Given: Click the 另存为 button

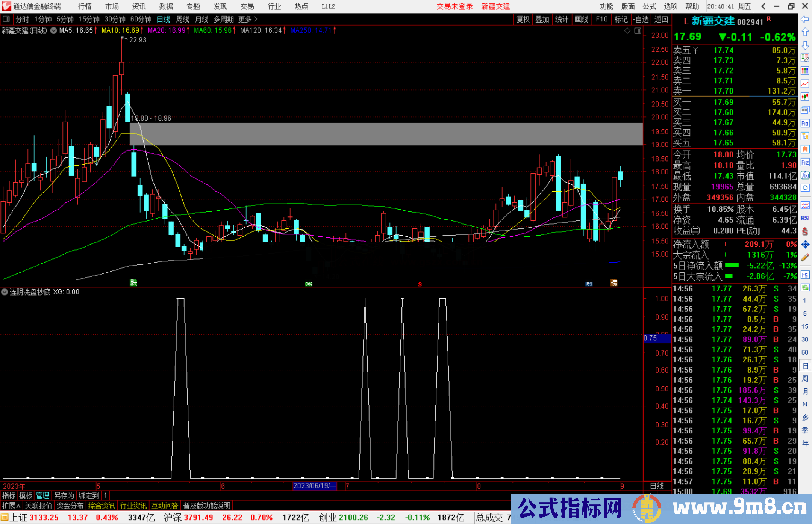Looking at the screenshot, I should coord(64,495).
